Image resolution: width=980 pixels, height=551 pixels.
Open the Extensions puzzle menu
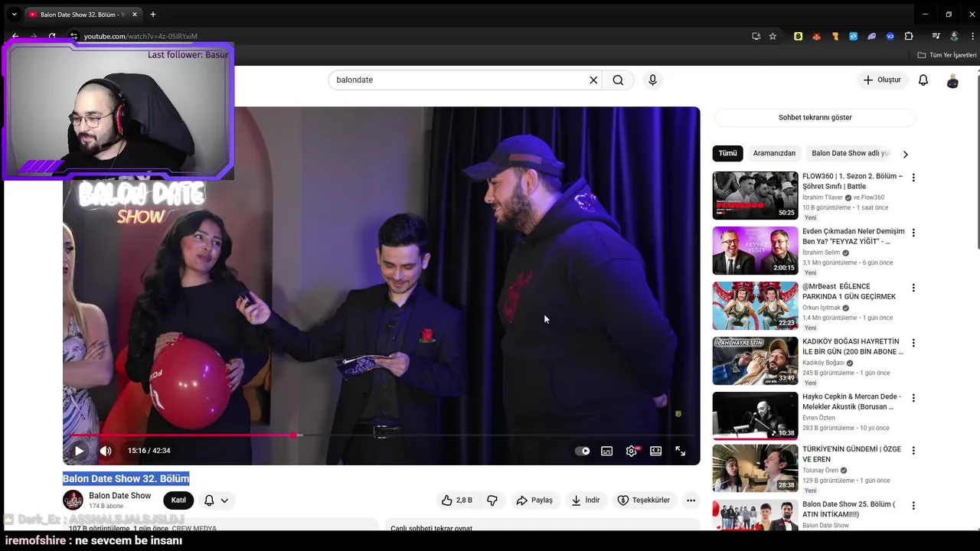909,36
